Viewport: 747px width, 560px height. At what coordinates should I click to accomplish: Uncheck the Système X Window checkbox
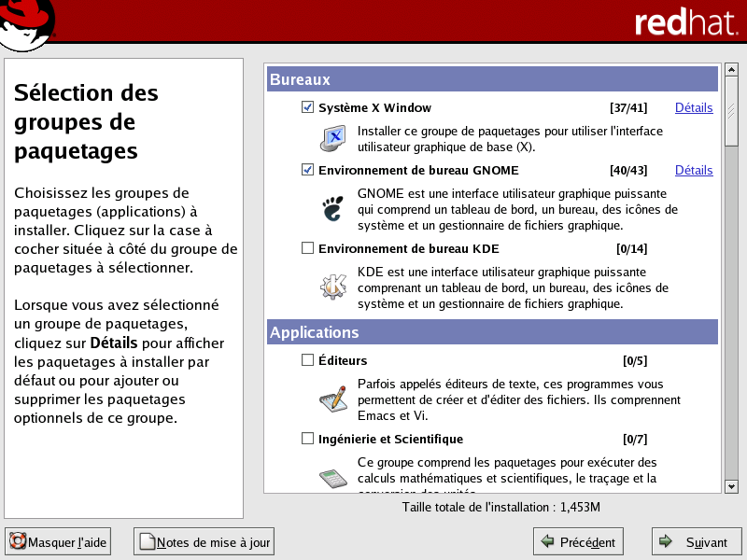(308, 108)
